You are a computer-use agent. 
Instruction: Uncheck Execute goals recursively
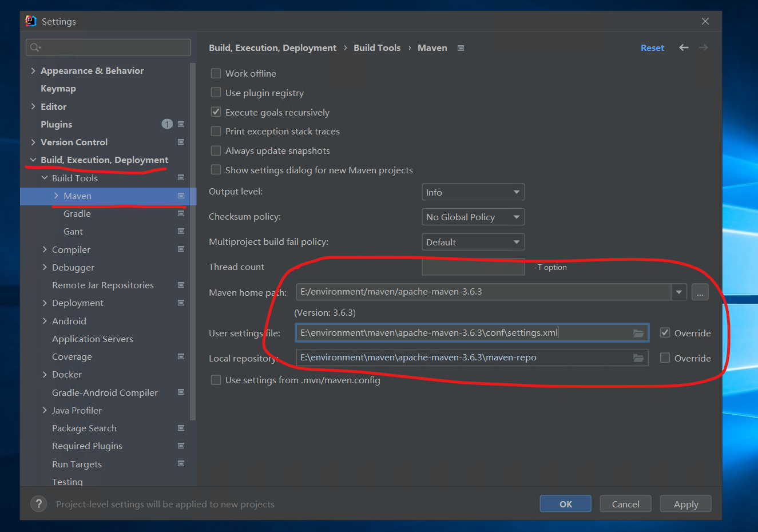216,112
